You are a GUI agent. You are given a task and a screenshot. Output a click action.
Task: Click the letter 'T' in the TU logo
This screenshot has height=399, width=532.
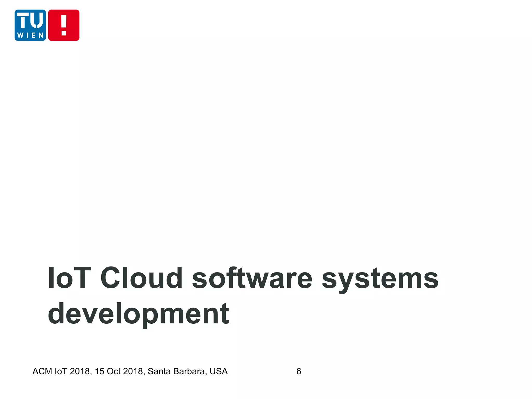(23, 21)
